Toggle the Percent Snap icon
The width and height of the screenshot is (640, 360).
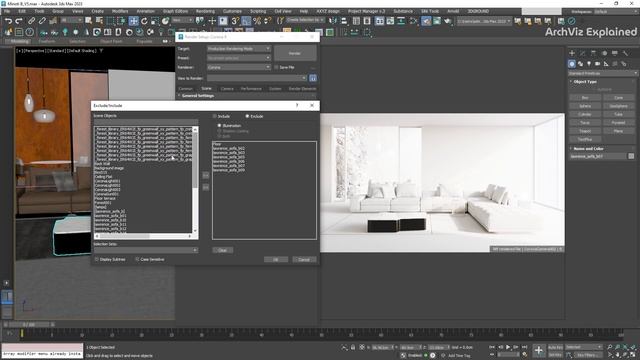257,21
